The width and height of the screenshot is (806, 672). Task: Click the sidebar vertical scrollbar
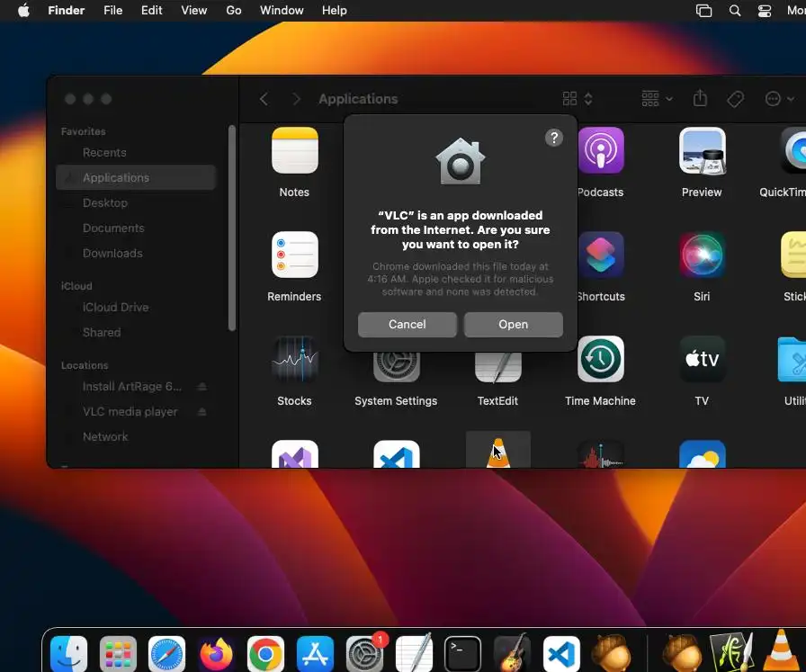click(x=232, y=228)
